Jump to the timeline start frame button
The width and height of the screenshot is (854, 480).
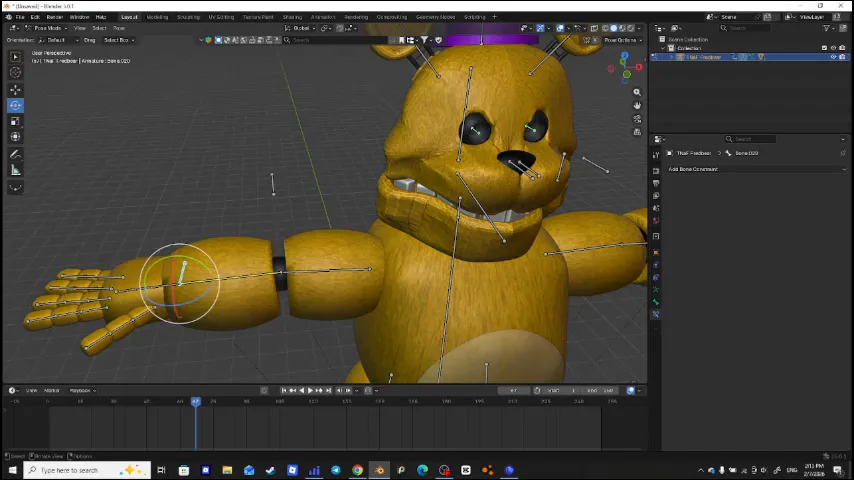[x=284, y=391]
